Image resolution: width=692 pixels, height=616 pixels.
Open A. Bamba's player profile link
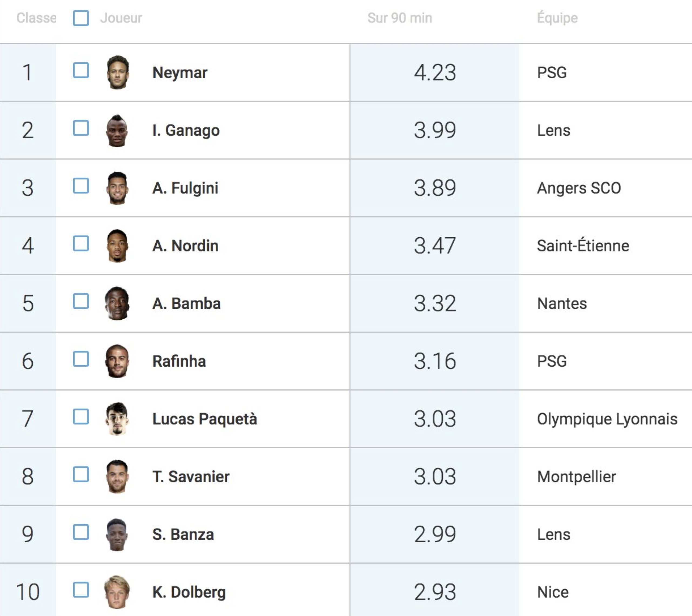186,304
